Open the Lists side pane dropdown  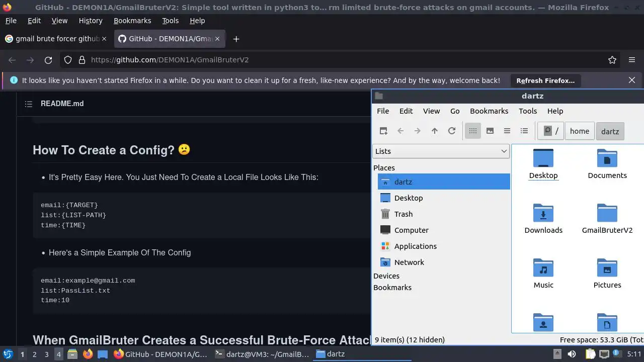pos(441,151)
